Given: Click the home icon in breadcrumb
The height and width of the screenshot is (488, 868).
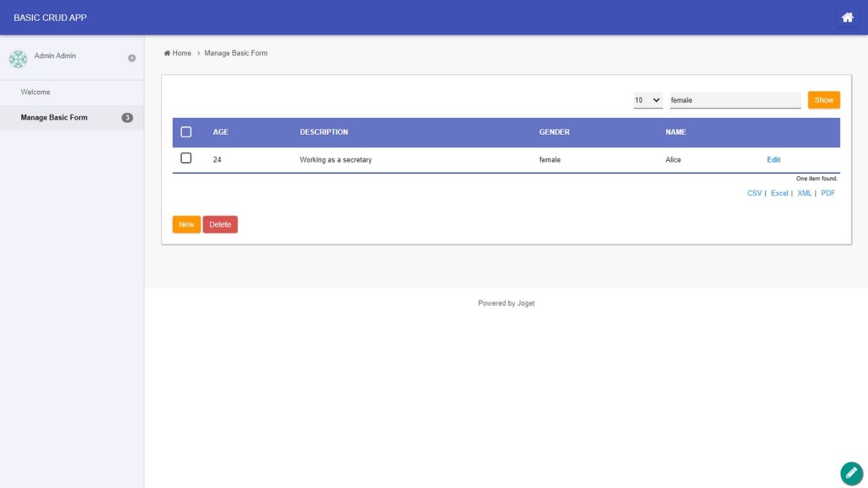Looking at the screenshot, I should click(x=167, y=53).
